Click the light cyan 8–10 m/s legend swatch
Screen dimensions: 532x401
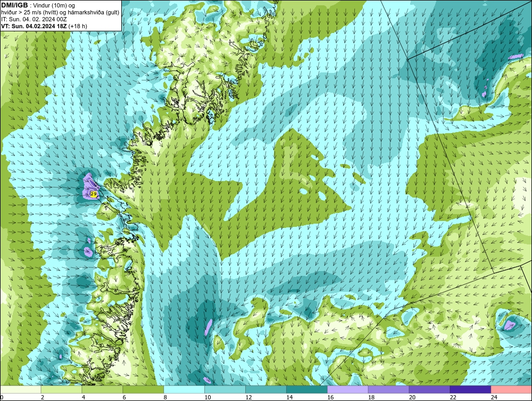[x=184, y=389]
